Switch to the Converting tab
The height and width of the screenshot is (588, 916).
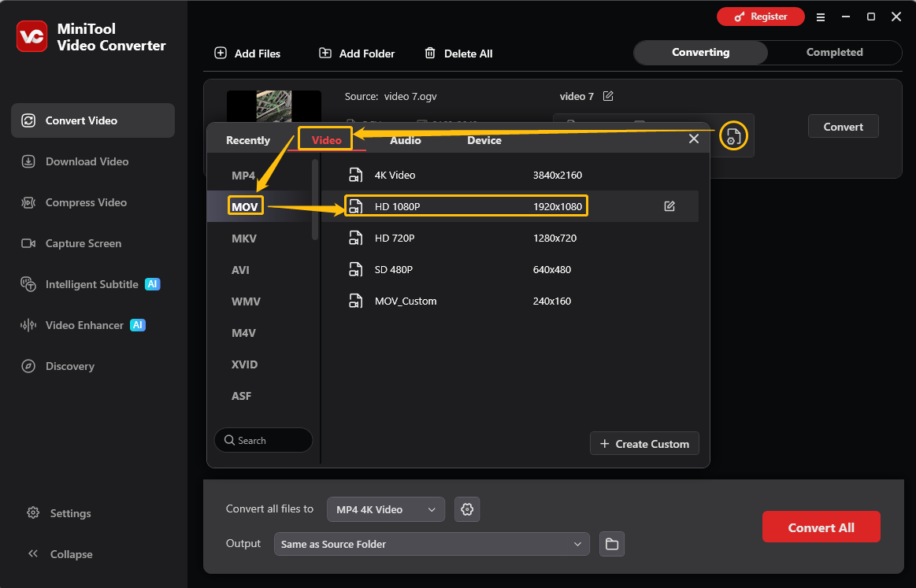[700, 52]
